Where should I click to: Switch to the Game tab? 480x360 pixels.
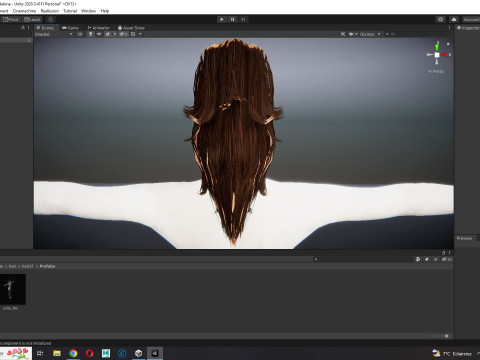(70, 28)
